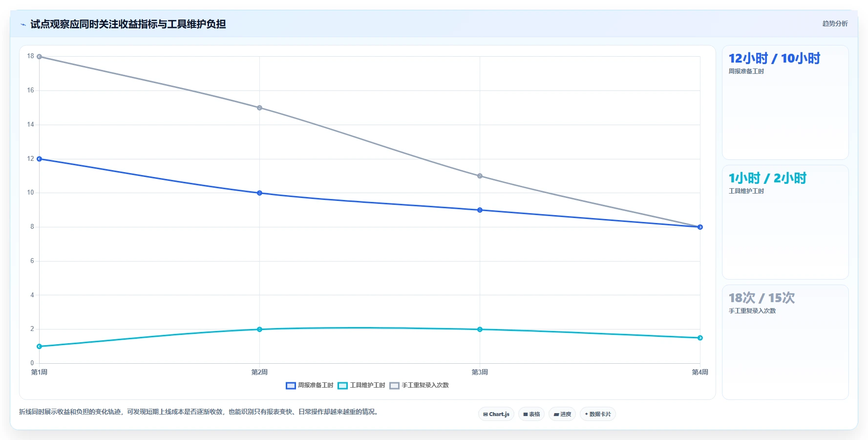Toggle 周报准备工时 series in chart legend

coord(310,385)
